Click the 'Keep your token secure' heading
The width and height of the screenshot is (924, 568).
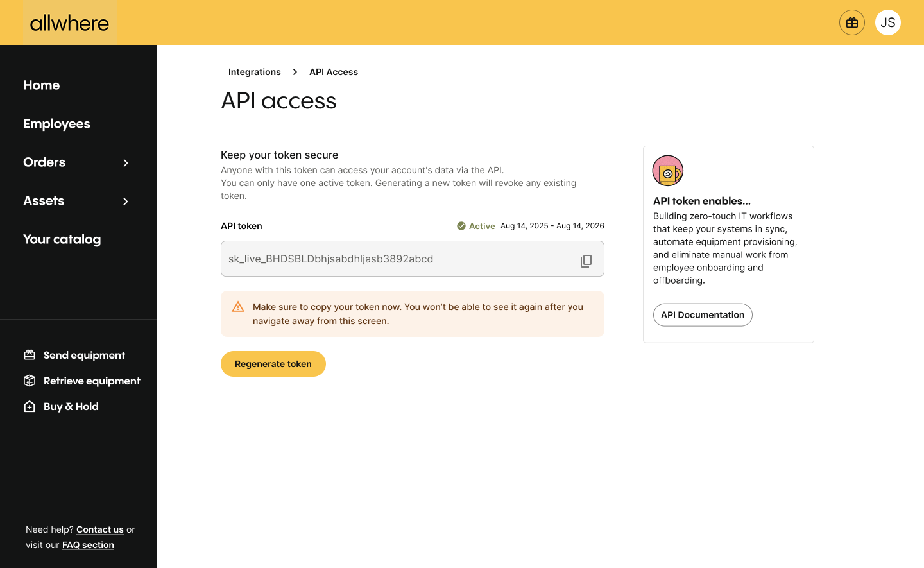(x=280, y=155)
